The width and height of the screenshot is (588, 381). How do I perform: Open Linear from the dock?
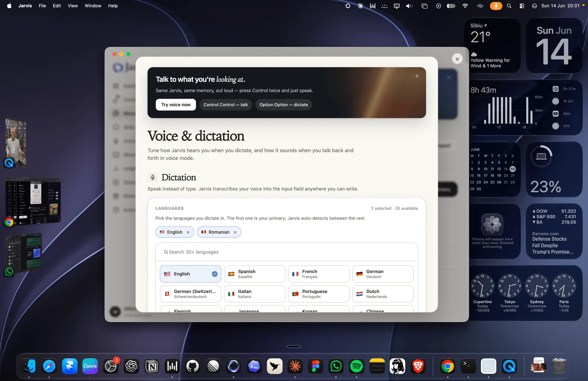pos(213,366)
